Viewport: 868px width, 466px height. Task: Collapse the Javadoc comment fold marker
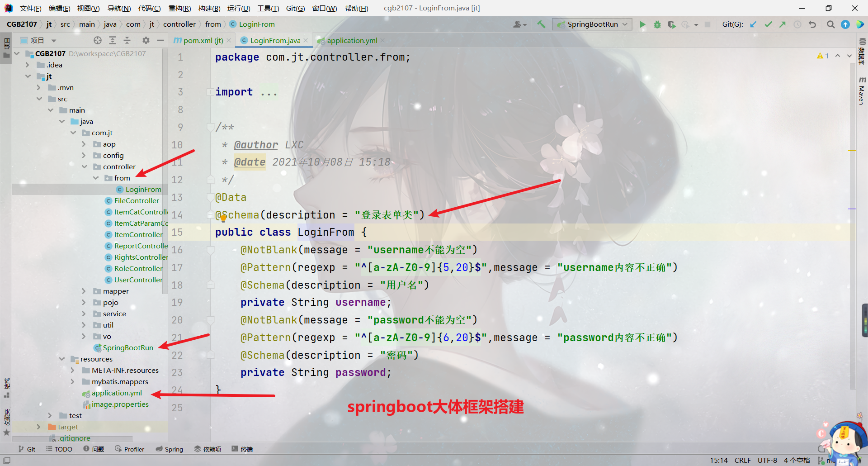pos(210,127)
